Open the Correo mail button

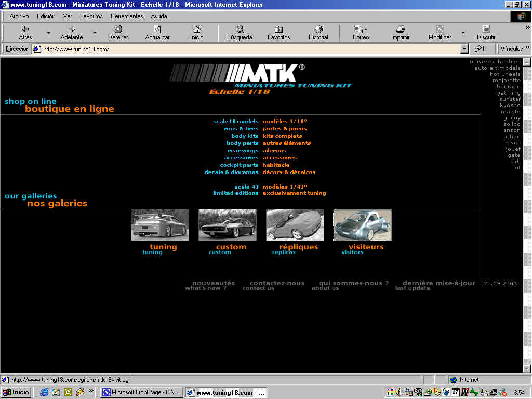tap(361, 33)
